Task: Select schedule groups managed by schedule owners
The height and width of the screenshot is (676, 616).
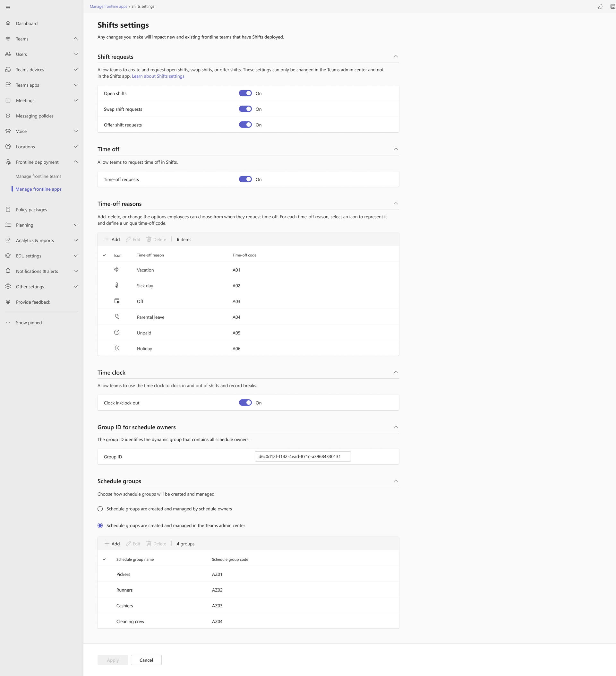Action: coord(100,509)
